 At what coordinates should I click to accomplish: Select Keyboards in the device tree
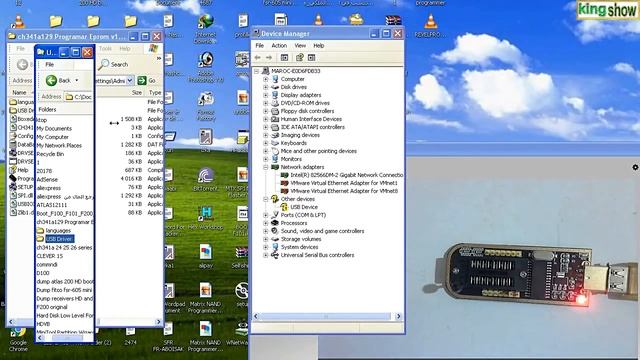point(293,143)
